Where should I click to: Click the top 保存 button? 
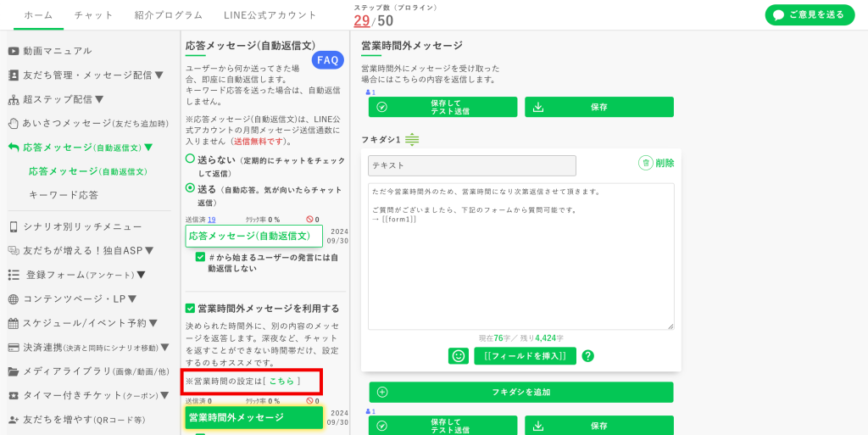[599, 107]
